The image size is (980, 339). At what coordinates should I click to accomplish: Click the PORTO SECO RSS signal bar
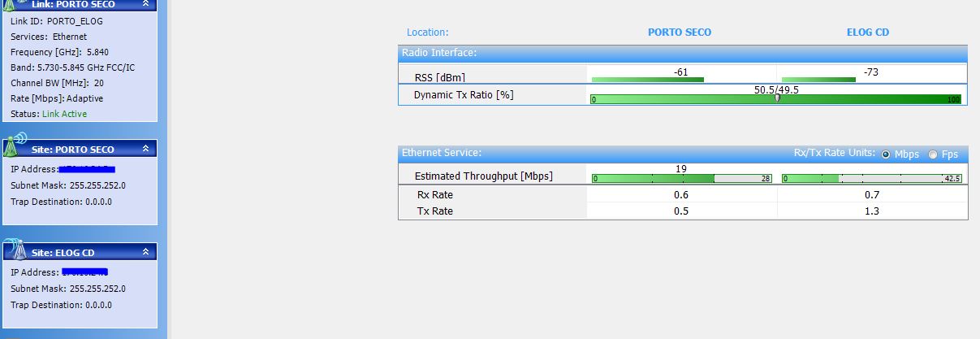pos(647,80)
